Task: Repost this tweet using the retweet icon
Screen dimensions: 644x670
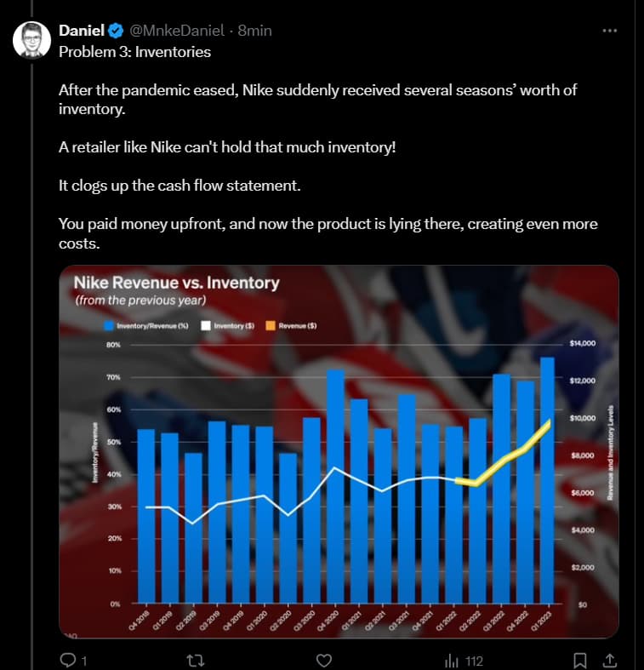Action: pyautogui.click(x=197, y=660)
